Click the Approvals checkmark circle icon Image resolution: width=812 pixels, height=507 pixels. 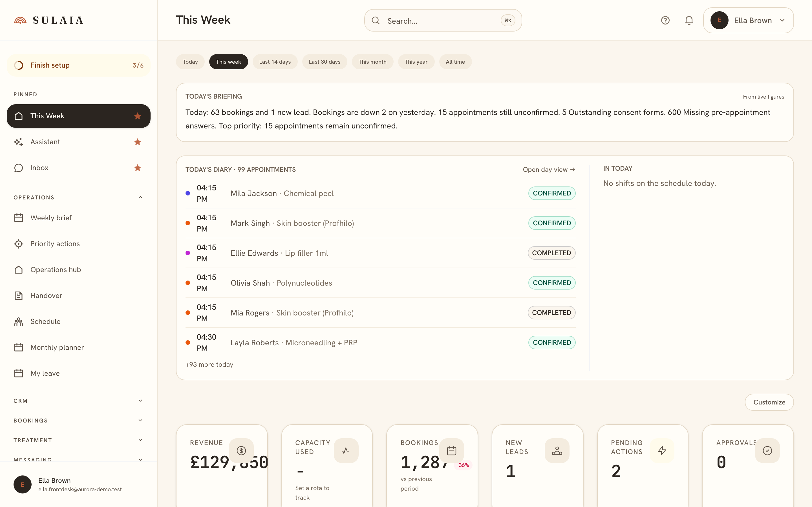767,450
